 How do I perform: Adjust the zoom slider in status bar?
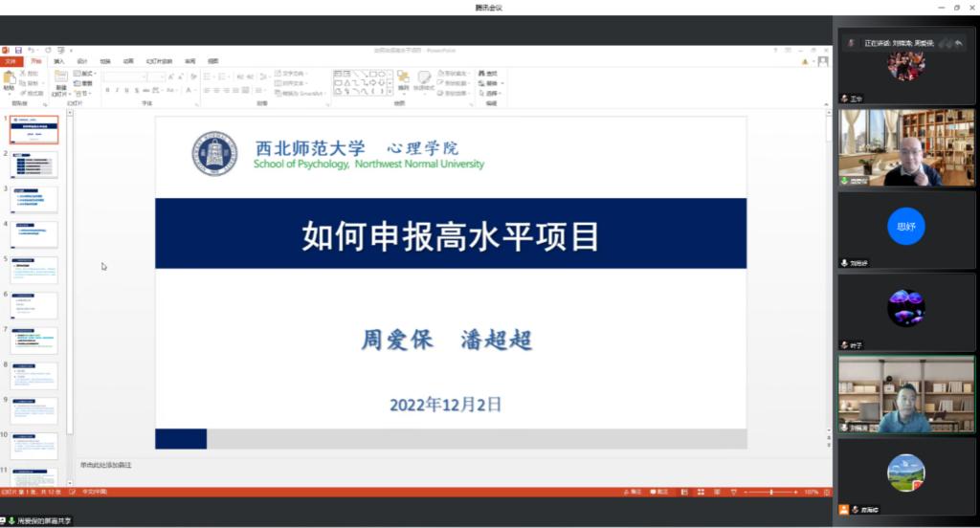(770, 492)
